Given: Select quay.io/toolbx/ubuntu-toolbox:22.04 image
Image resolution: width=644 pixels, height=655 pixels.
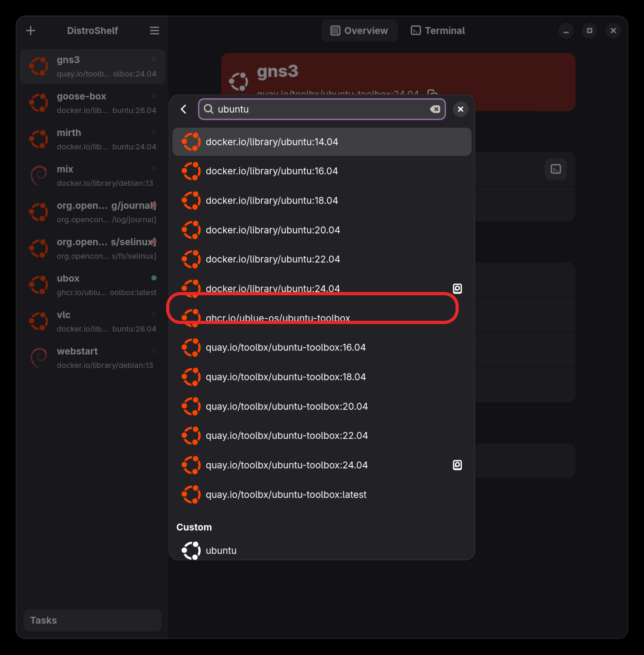Looking at the screenshot, I should tap(322, 435).
